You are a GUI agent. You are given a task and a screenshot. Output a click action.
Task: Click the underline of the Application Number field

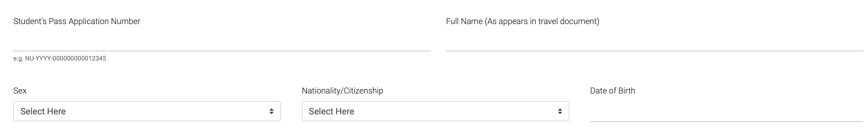222,51
